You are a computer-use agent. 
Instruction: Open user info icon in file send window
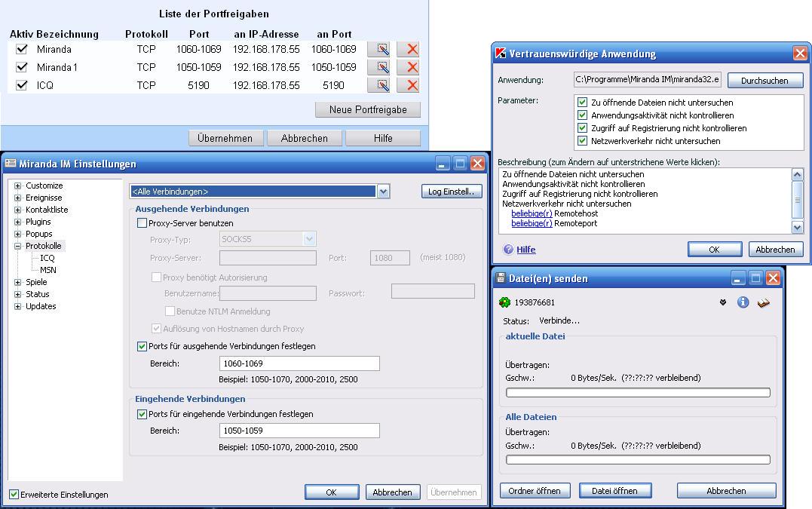click(x=743, y=302)
